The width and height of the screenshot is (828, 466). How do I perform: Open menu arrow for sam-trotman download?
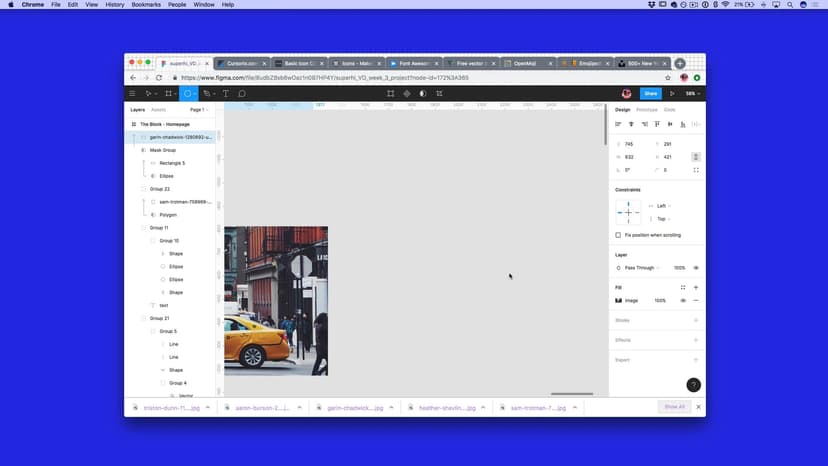[575, 407]
